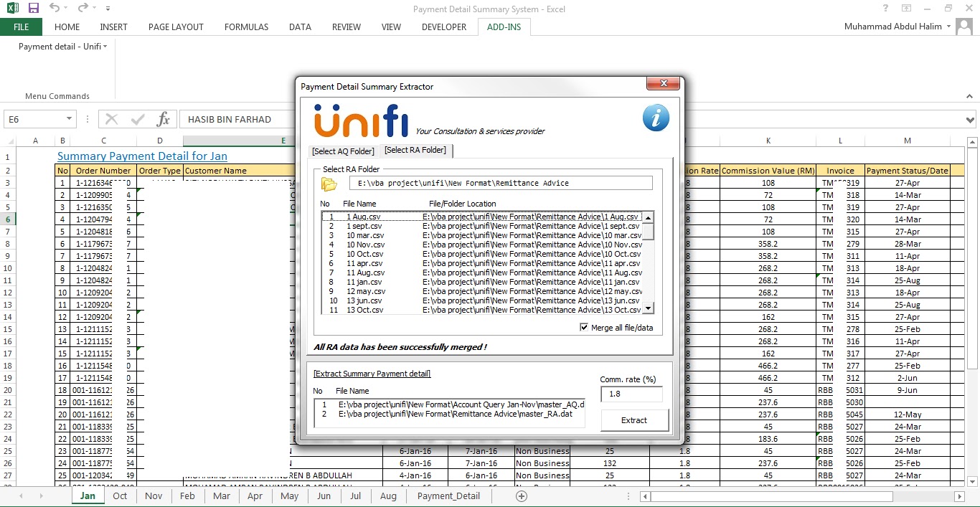Click Summary Payment Detail for Jan link
Viewport: 980px width, 507px height.
(x=142, y=156)
